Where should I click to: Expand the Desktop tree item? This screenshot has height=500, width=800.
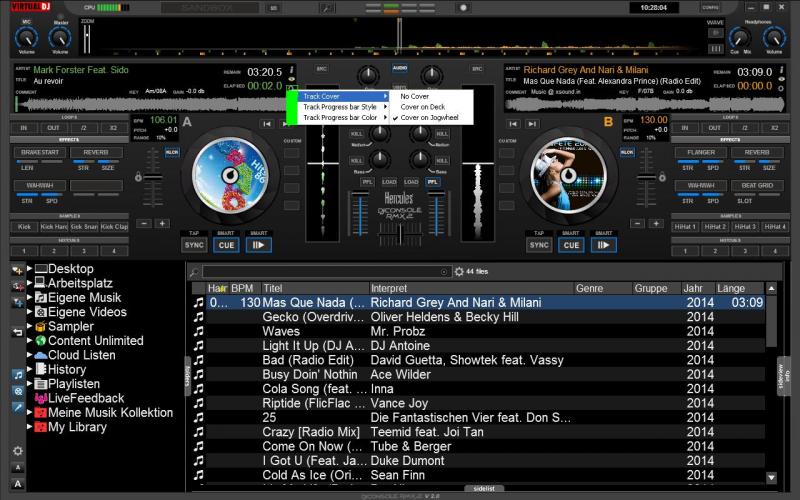[28, 269]
